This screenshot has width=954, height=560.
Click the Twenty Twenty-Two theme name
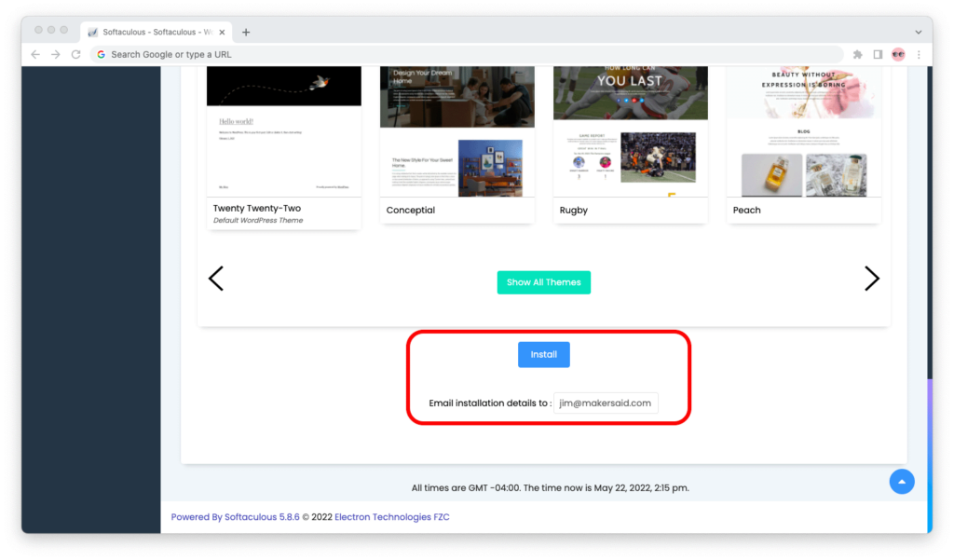(x=257, y=208)
